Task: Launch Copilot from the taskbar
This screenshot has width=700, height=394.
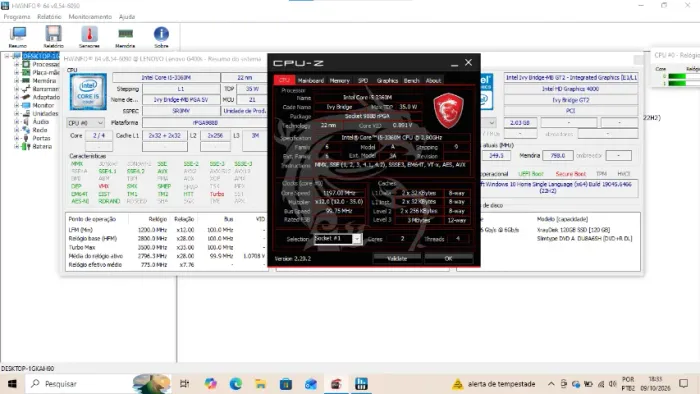Action: pos(210,384)
